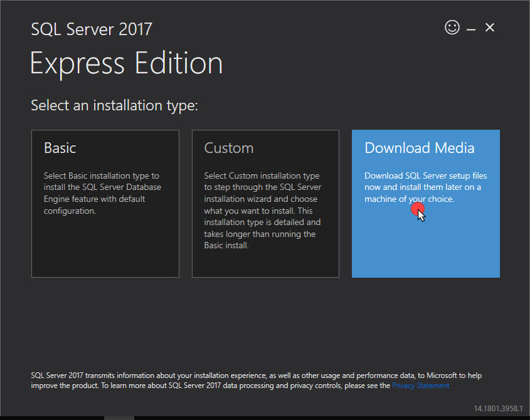This screenshot has width=530, height=420.
Task: Click the version number 14.1801.3958.1
Action: (x=497, y=408)
